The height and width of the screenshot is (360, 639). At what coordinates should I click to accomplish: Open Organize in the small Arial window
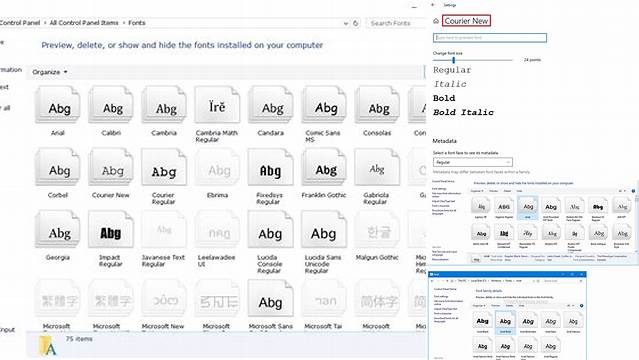pos(479,305)
